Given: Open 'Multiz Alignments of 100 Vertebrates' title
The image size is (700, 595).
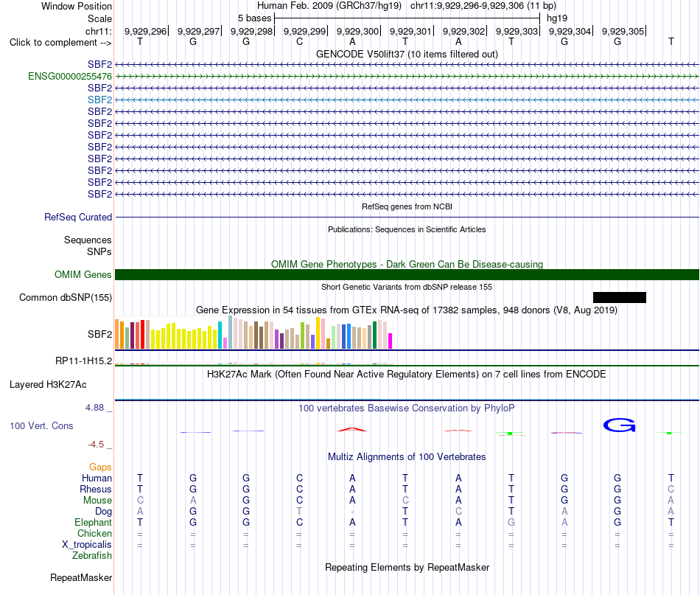Looking at the screenshot, I should (x=407, y=456).
